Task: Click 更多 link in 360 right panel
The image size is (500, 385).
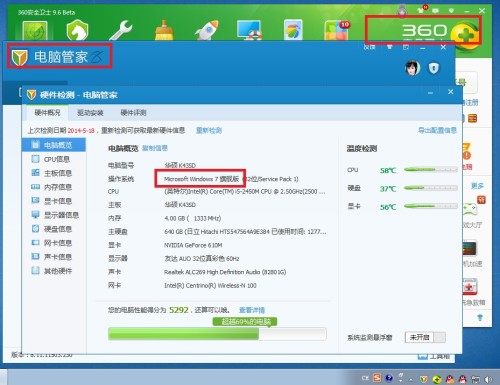Action: (477, 186)
